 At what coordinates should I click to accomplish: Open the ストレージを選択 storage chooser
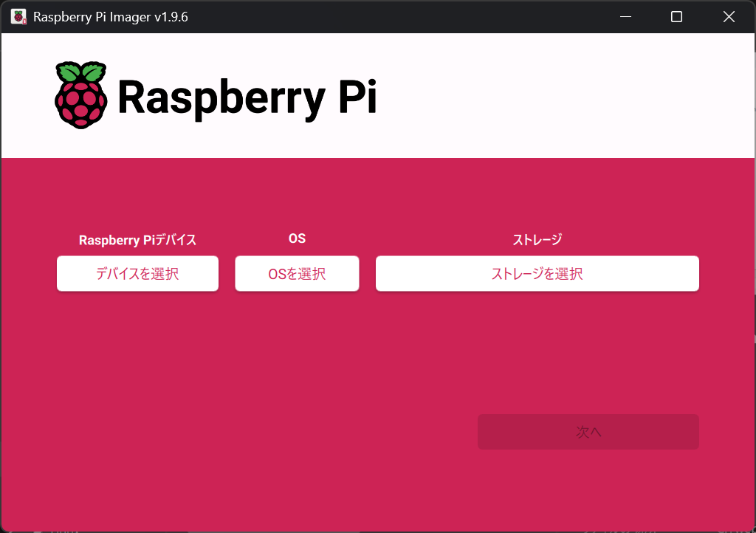(x=537, y=274)
